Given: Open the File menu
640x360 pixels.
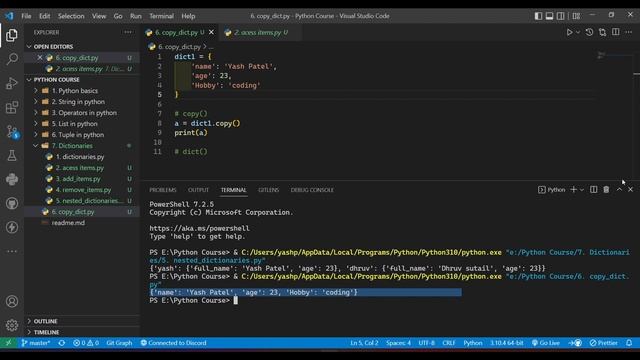Looking at the screenshot, I should 26,16.
